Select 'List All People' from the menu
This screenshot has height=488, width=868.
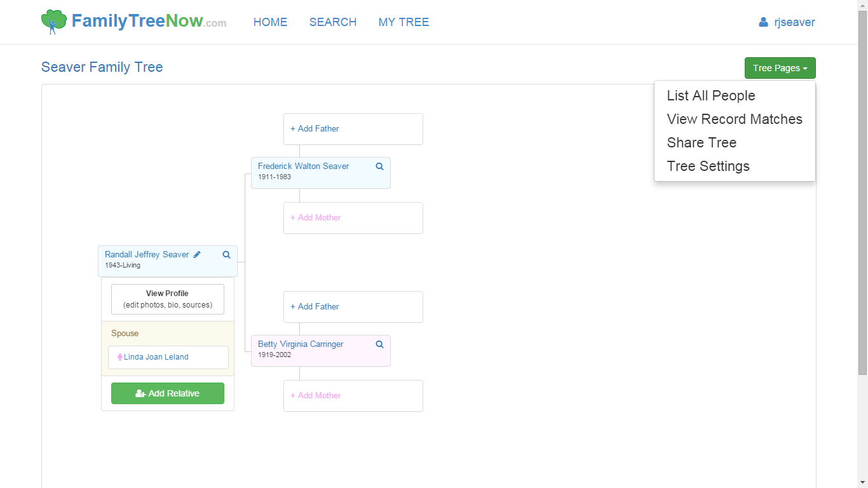point(711,95)
